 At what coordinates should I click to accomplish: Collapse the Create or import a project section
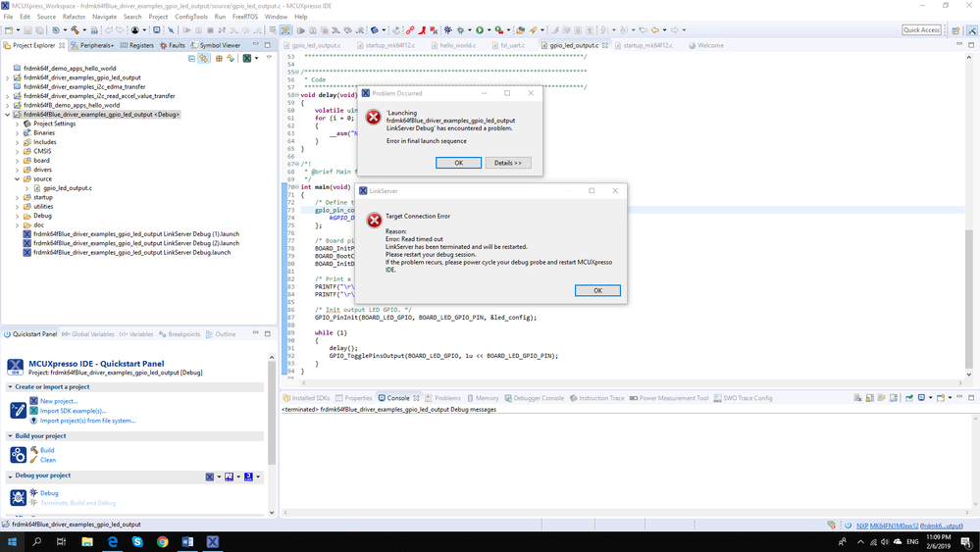[10, 387]
